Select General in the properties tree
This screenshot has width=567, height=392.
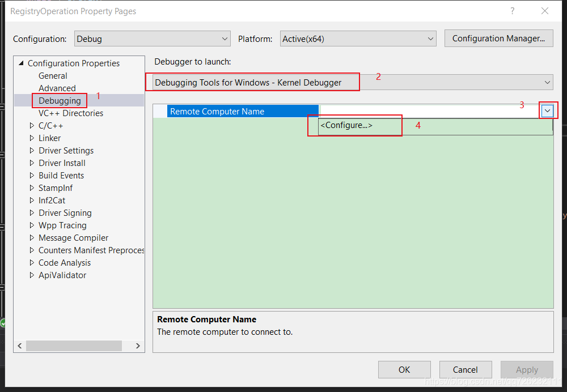pyautogui.click(x=53, y=76)
